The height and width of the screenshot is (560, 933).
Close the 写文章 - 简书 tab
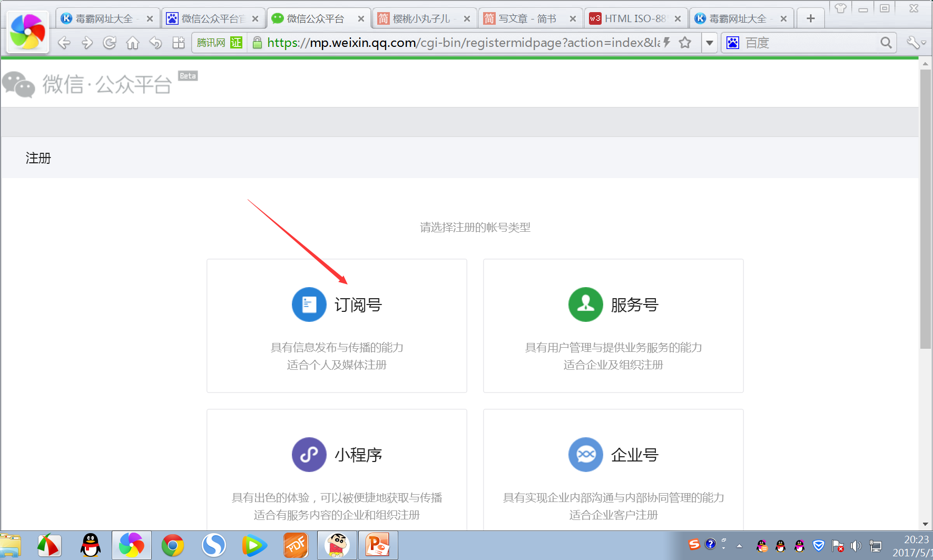click(x=573, y=19)
